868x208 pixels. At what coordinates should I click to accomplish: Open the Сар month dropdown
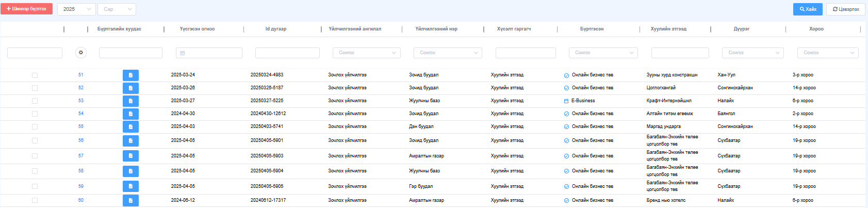[x=117, y=9]
